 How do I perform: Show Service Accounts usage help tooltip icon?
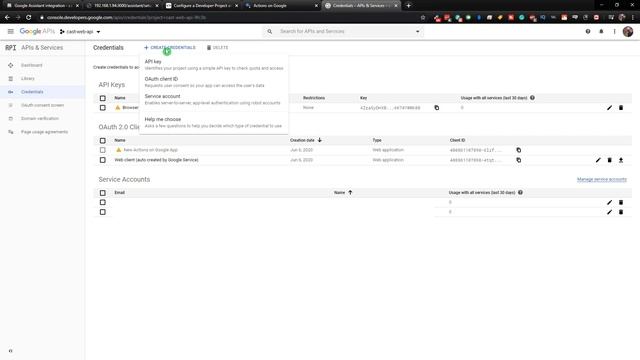[520, 192]
